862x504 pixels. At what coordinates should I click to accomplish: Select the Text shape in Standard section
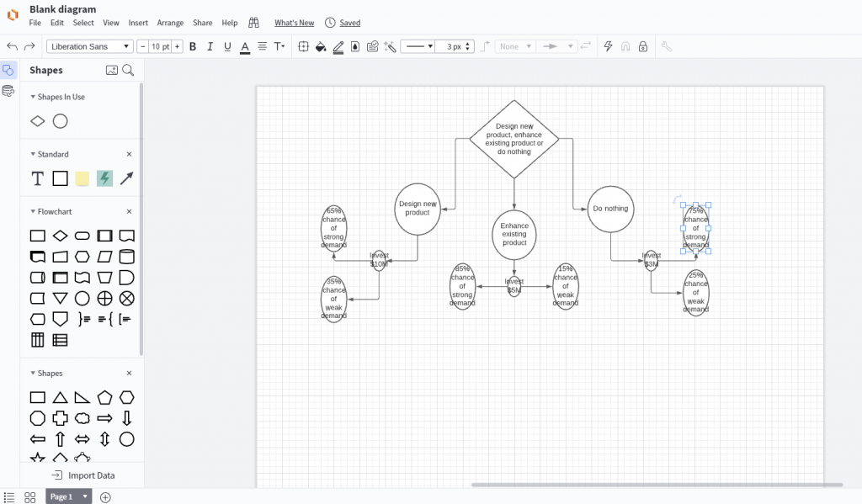(x=38, y=178)
